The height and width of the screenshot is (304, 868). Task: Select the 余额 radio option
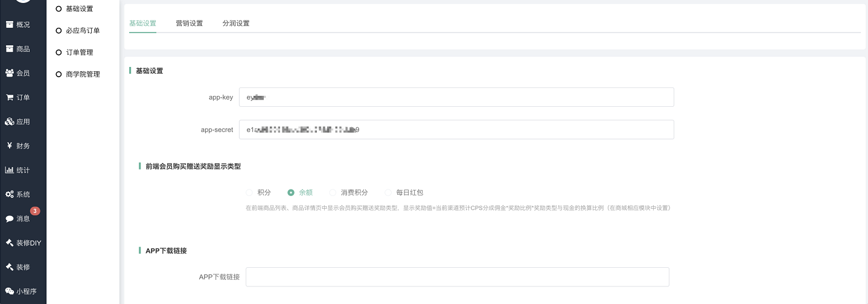click(291, 192)
